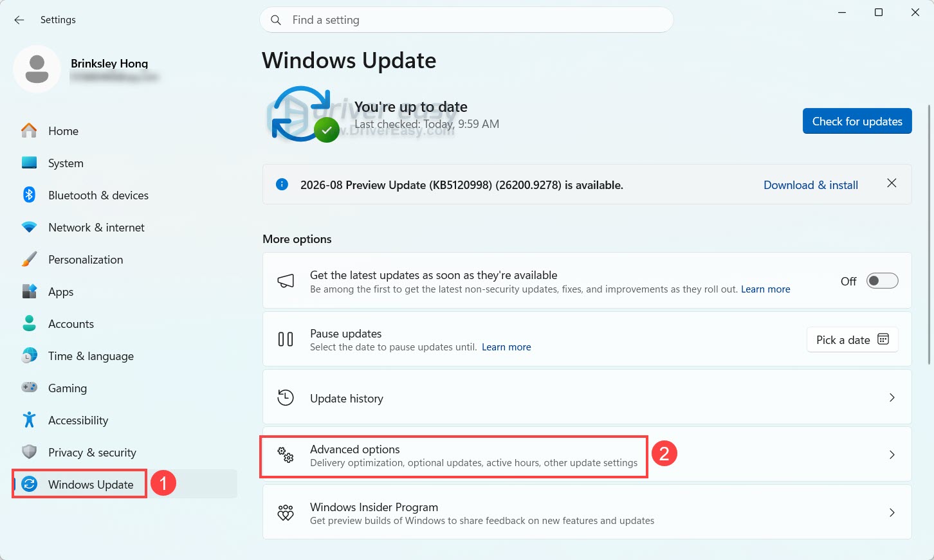
Task: Turn on get latest updates toggle
Action: [x=882, y=281]
